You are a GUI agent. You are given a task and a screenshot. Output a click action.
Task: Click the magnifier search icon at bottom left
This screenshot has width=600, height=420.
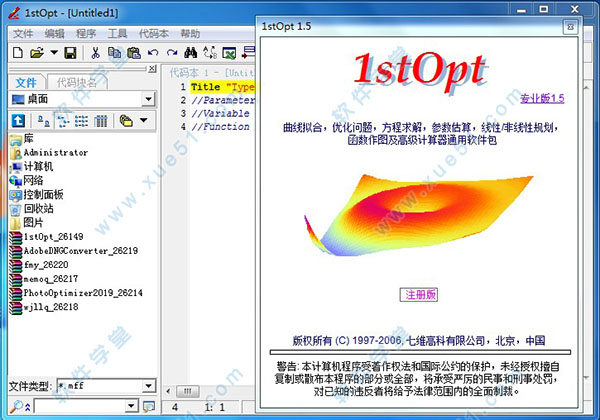click(x=16, y=406)
